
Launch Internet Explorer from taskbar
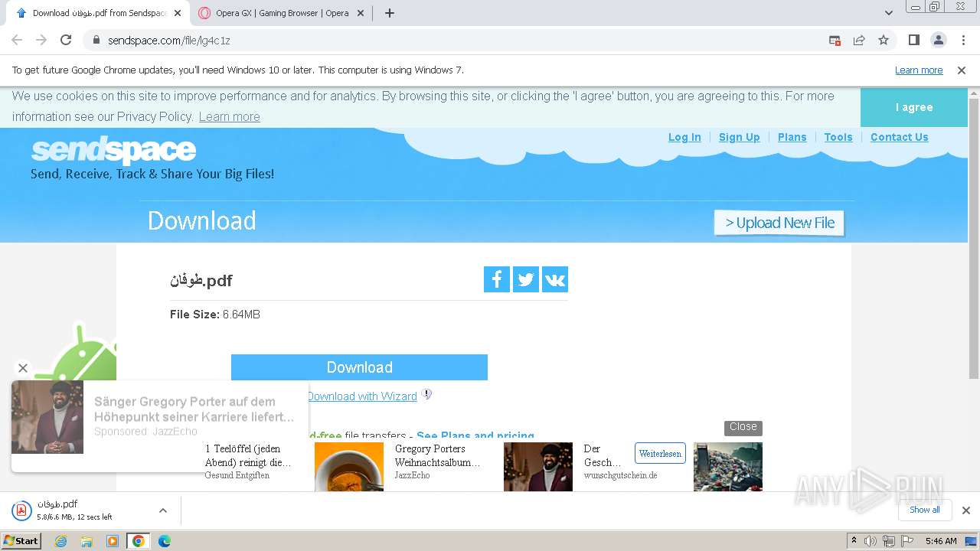tap(60, 541)
